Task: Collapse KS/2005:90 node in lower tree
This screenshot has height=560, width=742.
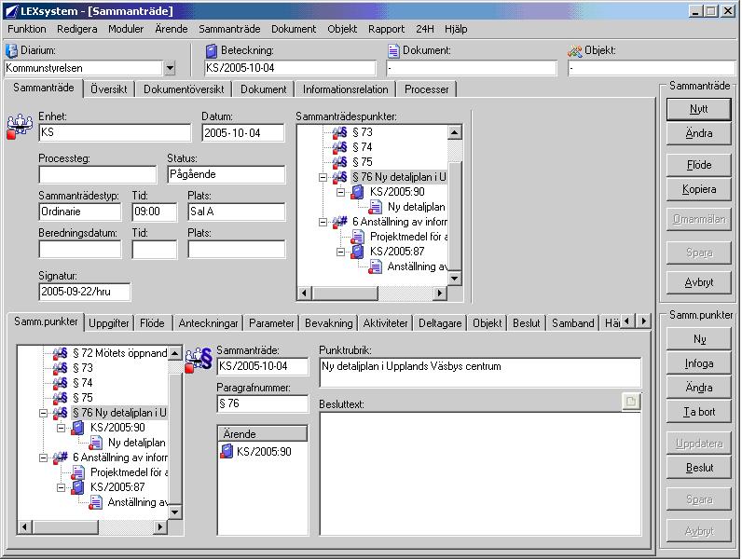Action: coord(61,428)
